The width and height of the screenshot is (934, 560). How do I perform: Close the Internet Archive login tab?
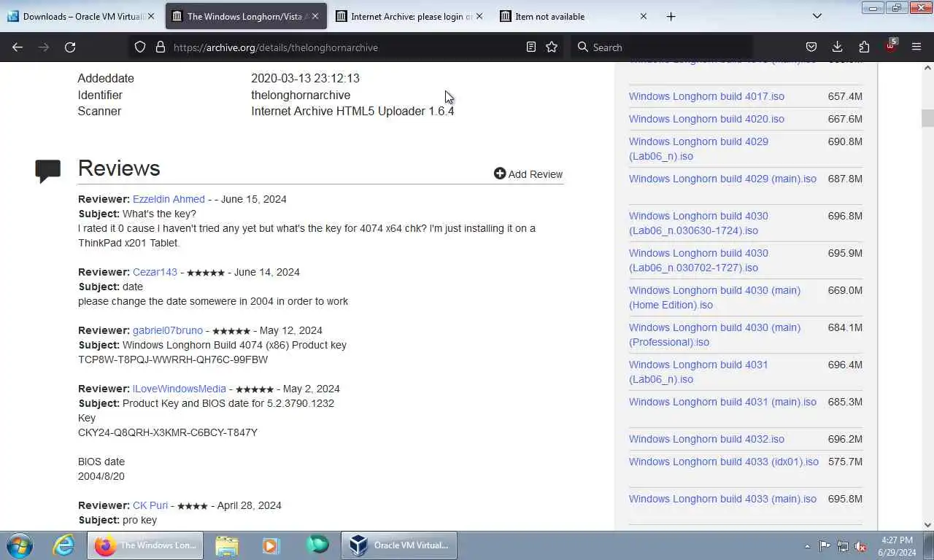(x=479, y=16)
